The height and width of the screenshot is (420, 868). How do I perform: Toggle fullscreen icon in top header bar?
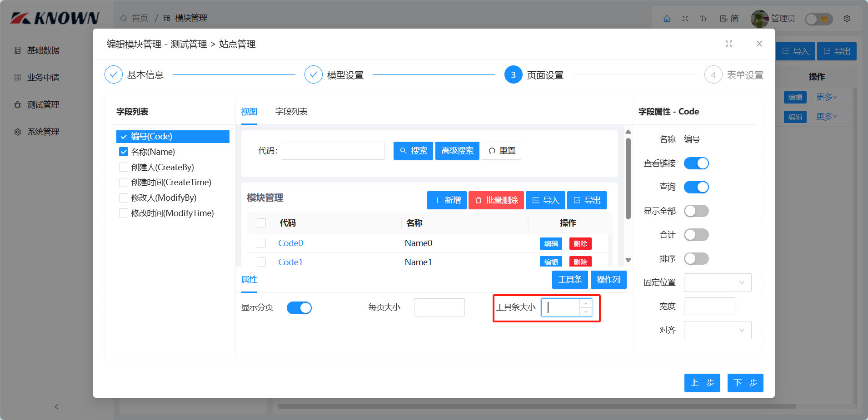pyautogui.click(x=685, y=19)
